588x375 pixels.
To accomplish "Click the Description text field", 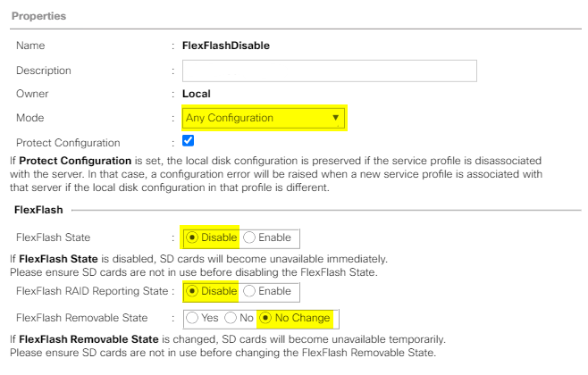I will click(x=329, y=71).
